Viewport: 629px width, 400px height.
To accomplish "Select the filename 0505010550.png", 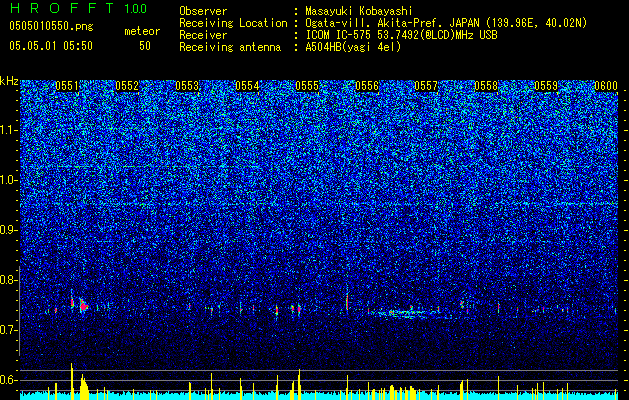I will coord(51,26).
